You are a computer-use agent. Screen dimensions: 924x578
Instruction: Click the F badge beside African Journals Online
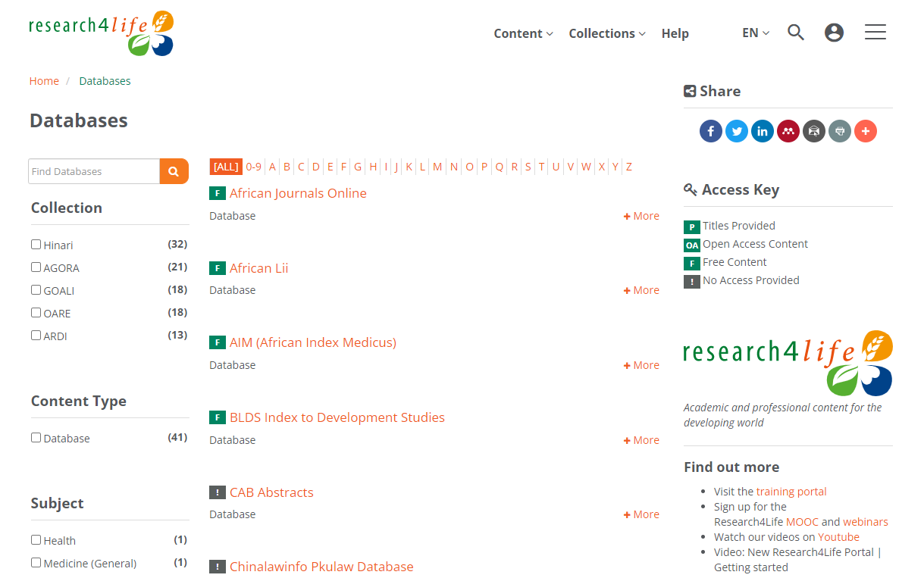(218, 193)
